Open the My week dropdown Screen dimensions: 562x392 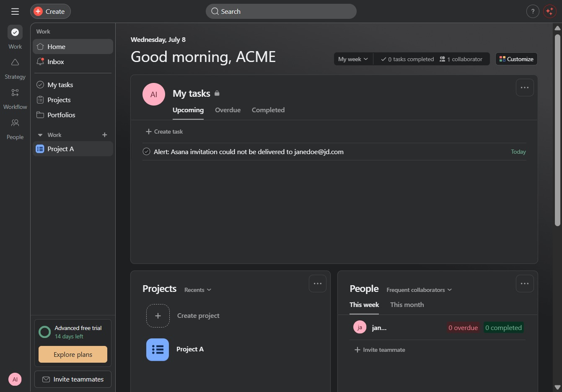click(x=353, y=59)
